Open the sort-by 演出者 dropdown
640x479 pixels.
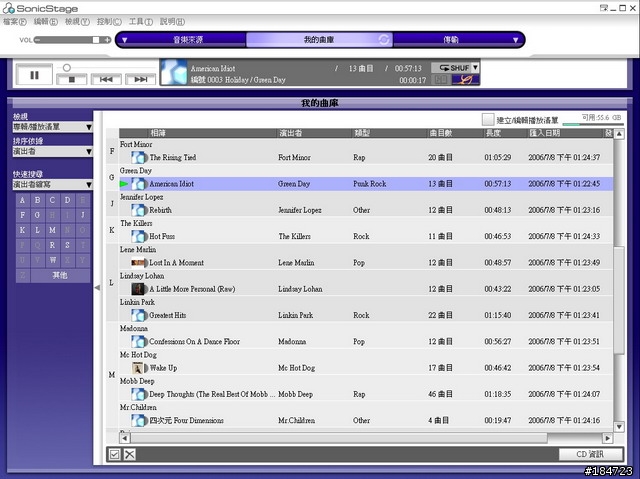[x=53, y=151]
